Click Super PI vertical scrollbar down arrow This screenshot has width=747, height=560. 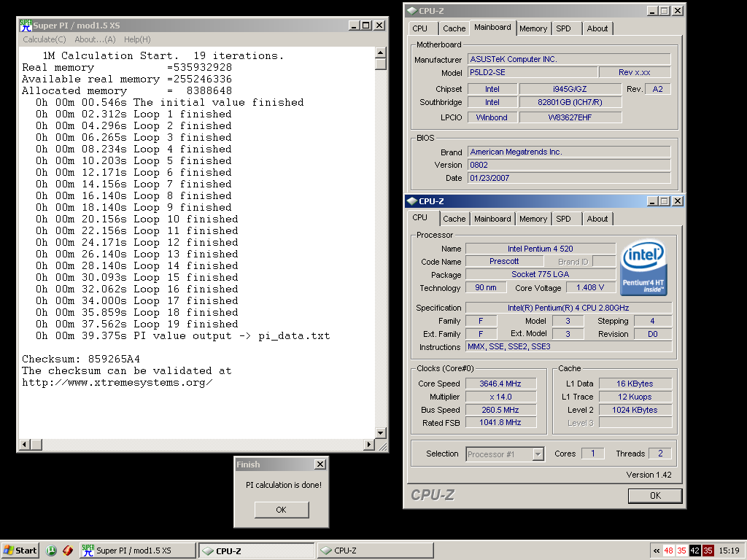(x=381, y=433)
